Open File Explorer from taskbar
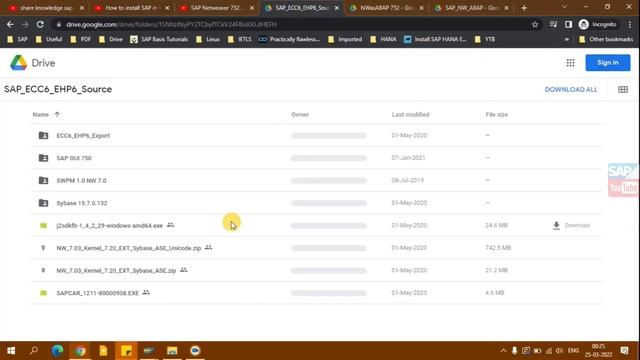This screenshot has width=640, height=360. (172, 351)
